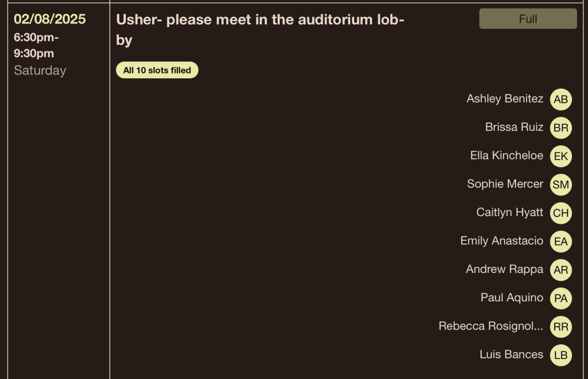Click the RR avatar for Rebecca Rosignol
Viewport: 588px width, 379px height.
point(560,327)
